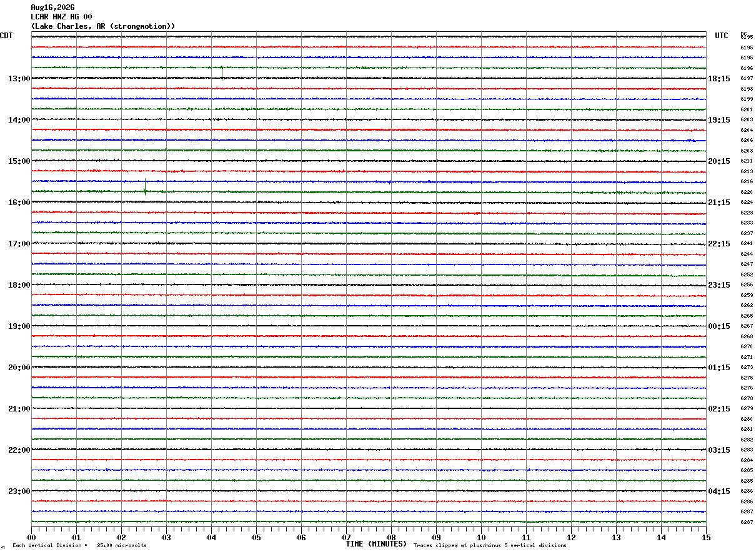Click minute 10 tick on time axis
Screen dimensions: 756x554
coord(481,537)
